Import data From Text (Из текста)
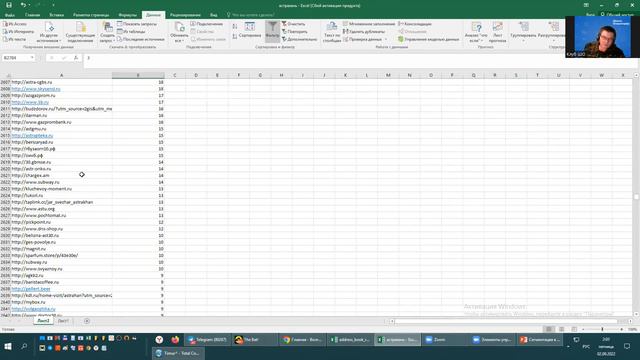640x360 pixels. click(14, 39)
